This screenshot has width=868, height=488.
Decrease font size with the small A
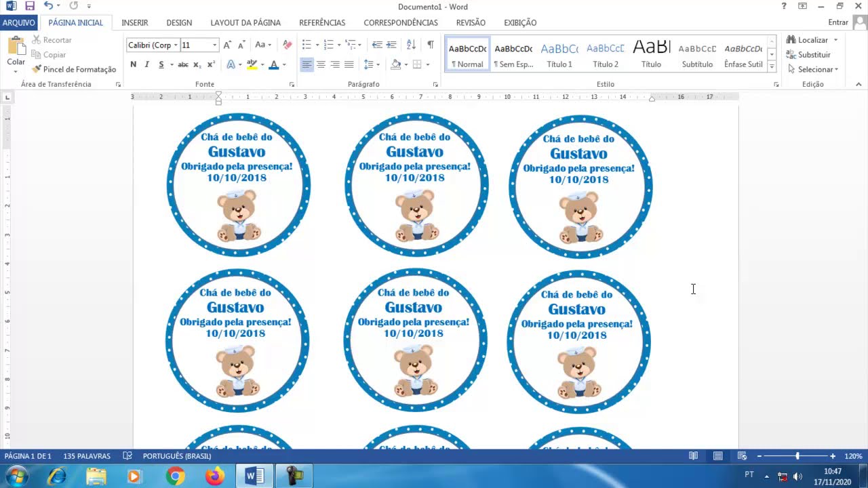[241, 45]
